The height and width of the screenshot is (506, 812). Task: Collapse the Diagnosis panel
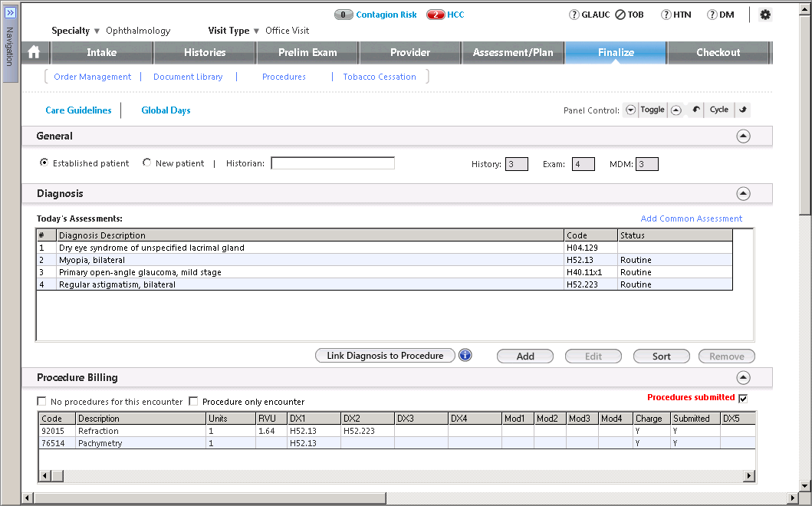point(743,194)
